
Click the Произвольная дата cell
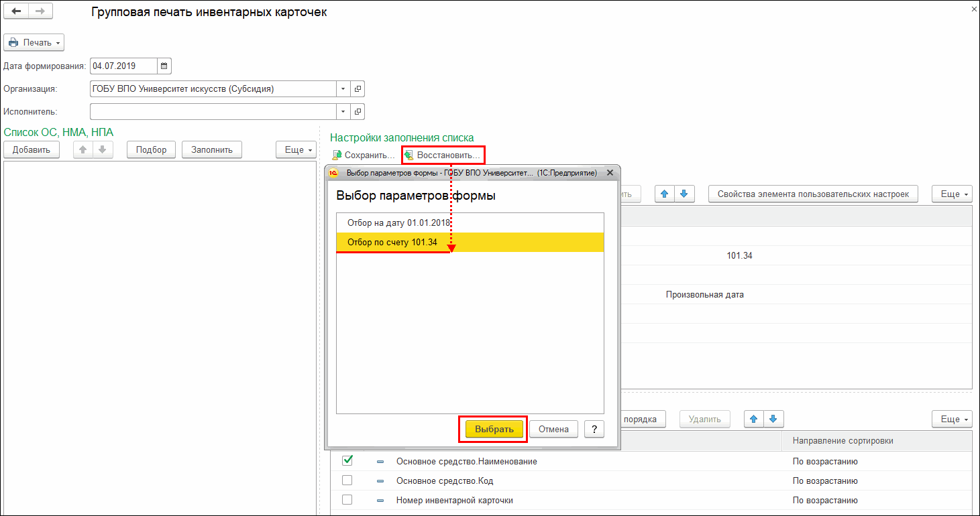pyautogui.click(x=705, y=294)
